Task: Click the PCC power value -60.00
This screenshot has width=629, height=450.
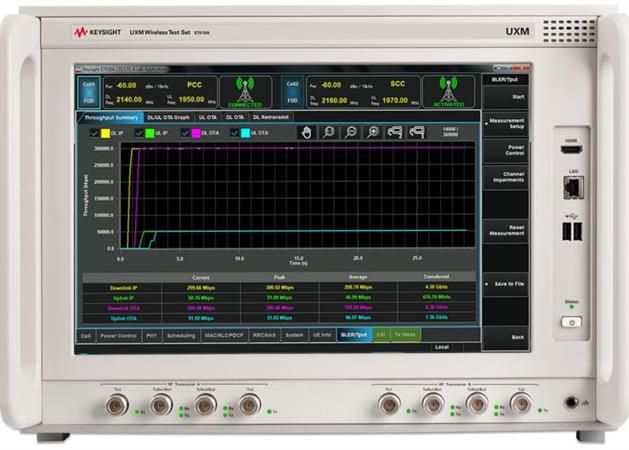Action: (126, 85)
